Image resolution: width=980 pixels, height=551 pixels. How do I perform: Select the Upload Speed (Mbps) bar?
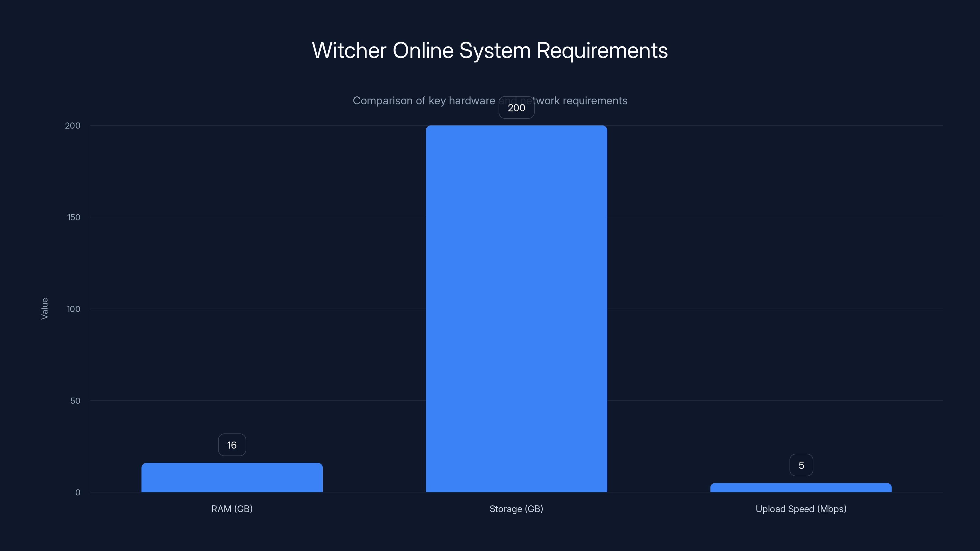pyautogui.click(x=801, y=488)
